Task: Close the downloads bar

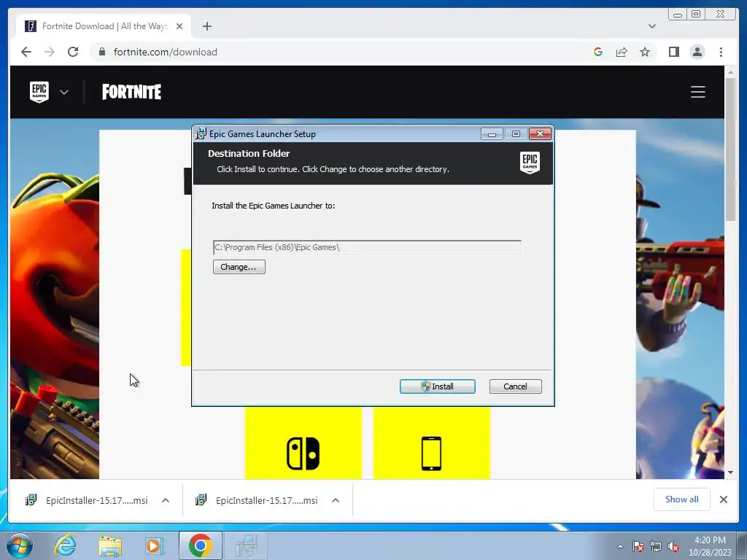Action: (724, 499)
